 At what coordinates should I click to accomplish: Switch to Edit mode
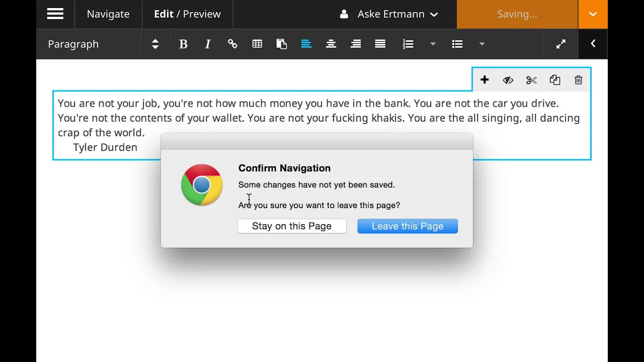tap(164, 14)
